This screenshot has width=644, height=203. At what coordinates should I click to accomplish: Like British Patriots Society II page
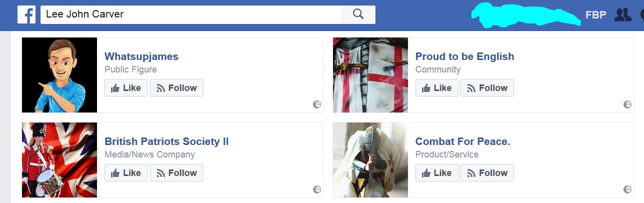click(126, 172)
